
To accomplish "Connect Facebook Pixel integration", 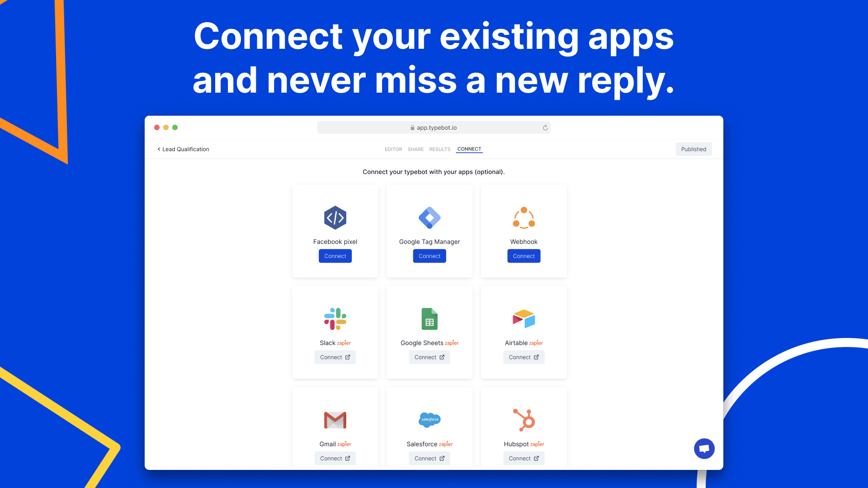I will pos(335,256).
